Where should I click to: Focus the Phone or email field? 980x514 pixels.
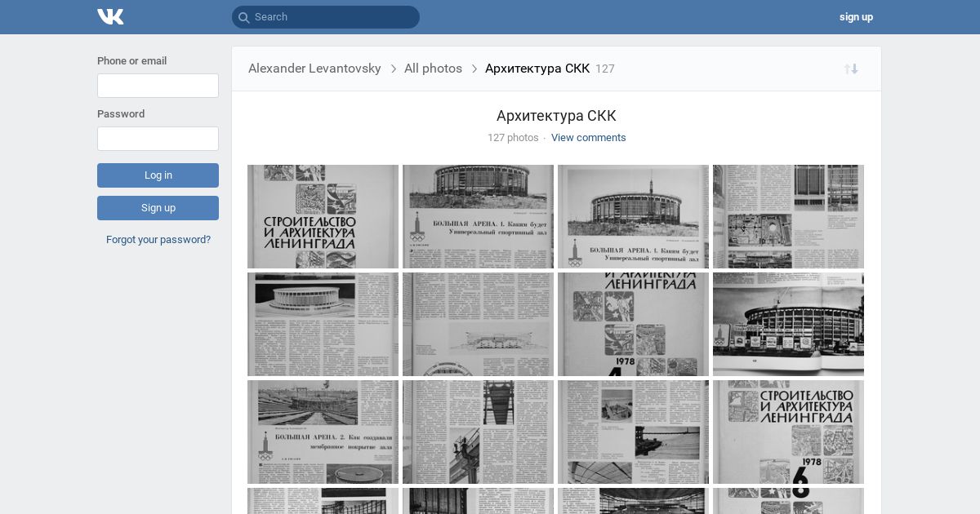158,86
